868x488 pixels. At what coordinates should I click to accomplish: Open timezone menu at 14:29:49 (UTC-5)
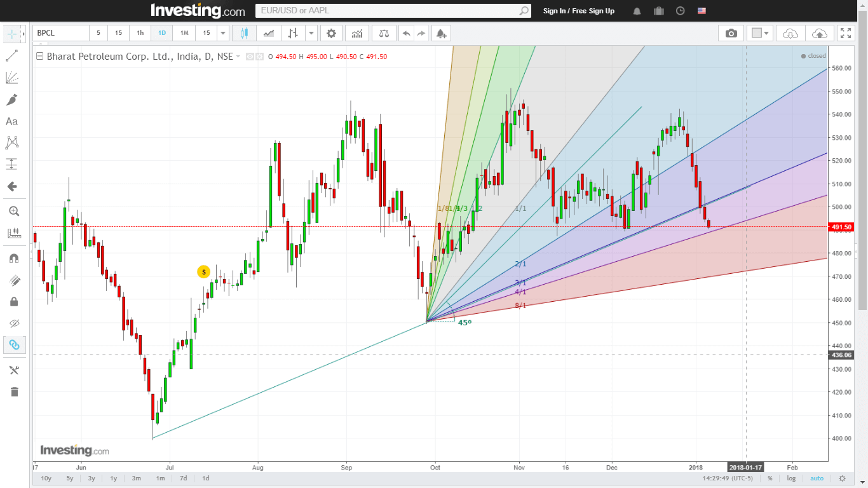[x=727, y=478]
